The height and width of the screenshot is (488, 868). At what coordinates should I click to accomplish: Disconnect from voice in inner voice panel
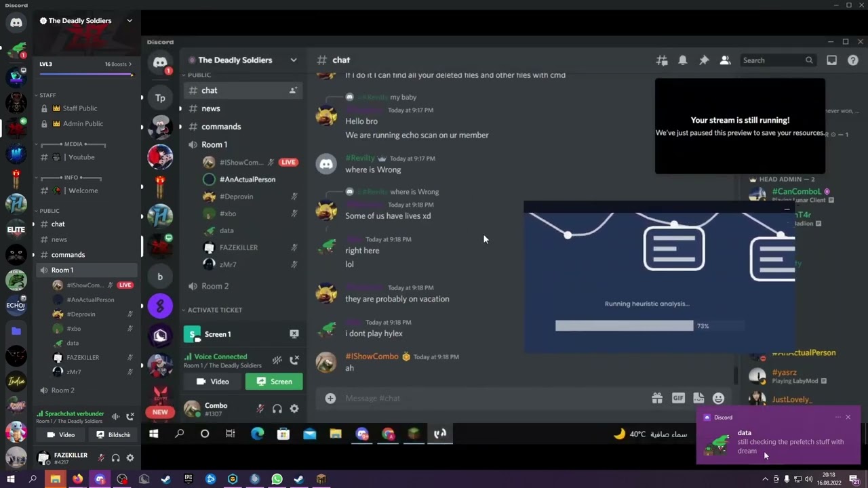(294, 361)
